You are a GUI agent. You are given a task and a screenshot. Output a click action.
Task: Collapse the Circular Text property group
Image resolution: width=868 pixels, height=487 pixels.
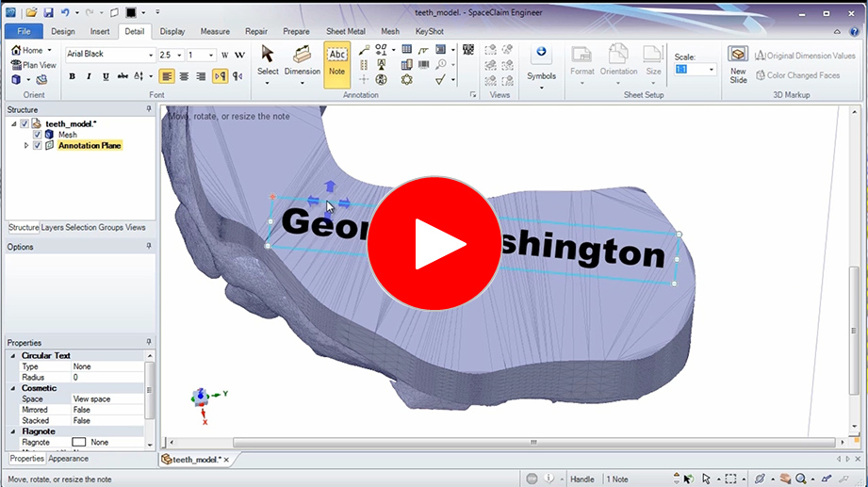pyautogui.click(x=13, y=356)
